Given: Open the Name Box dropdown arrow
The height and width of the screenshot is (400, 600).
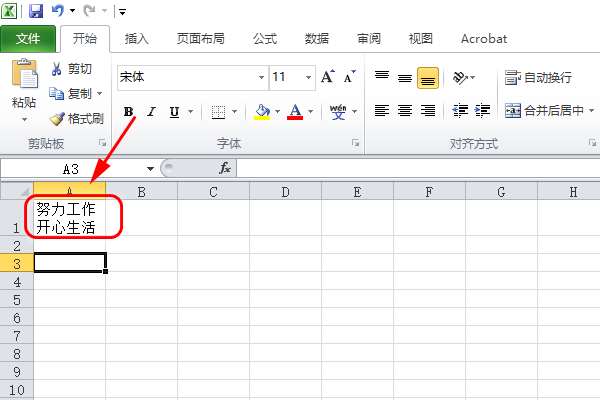Looking at the screenshot, I should tap(150, 169).
